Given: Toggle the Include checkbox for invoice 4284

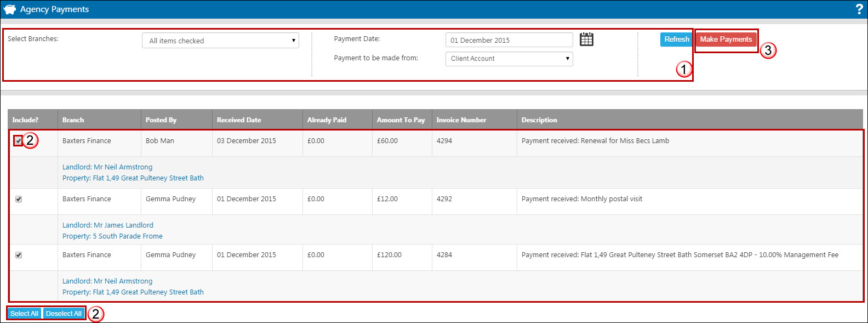Looking at the screenshot, I should [x=18, y=255].
